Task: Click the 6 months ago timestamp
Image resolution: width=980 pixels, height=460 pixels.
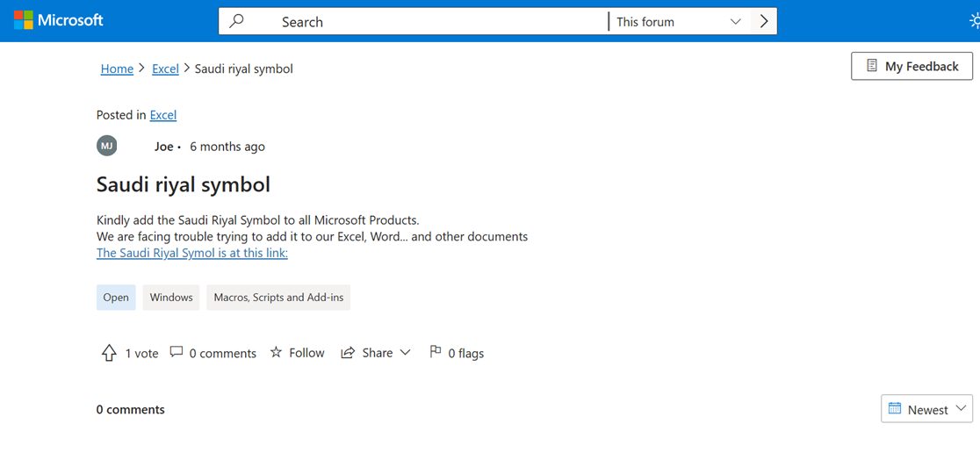Action: (x=227, y=147)
